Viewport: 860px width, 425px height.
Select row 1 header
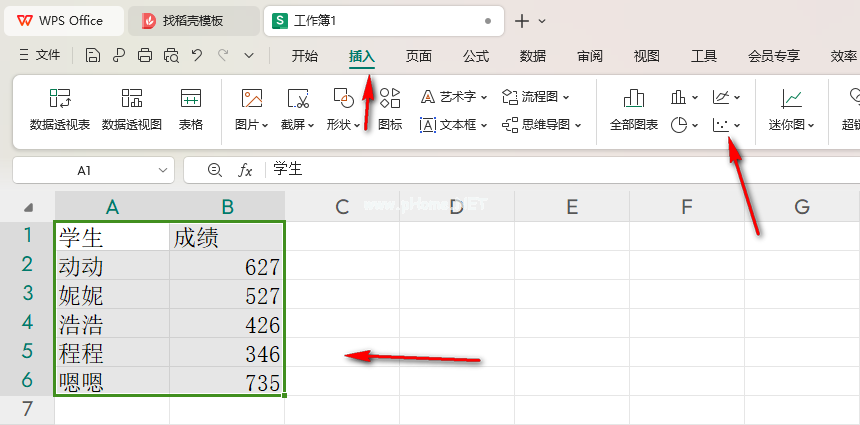pos(27,236)
